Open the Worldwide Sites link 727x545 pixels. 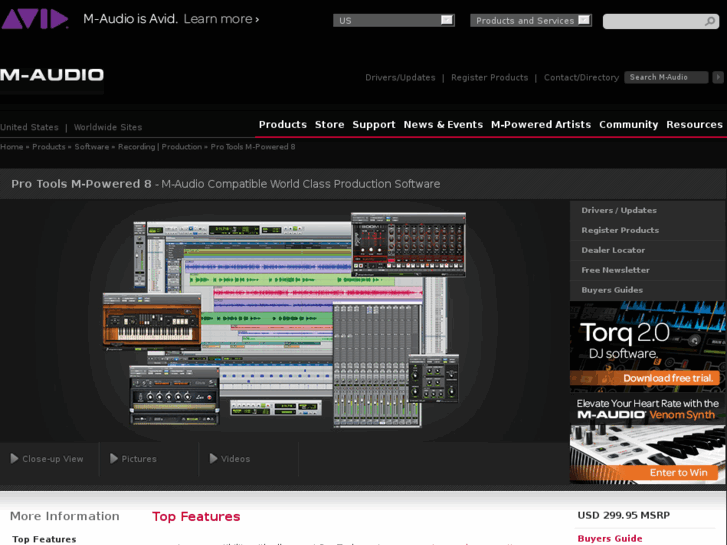[x=108, y=127]
